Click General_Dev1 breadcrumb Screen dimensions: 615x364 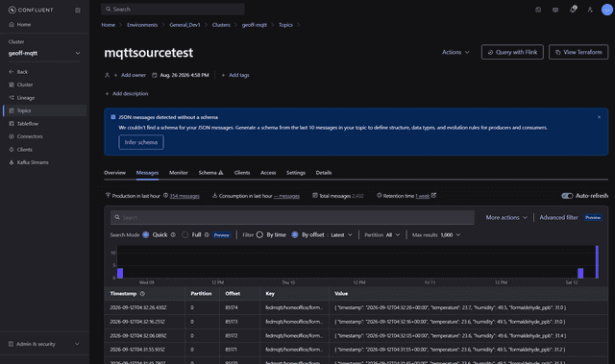184,25
